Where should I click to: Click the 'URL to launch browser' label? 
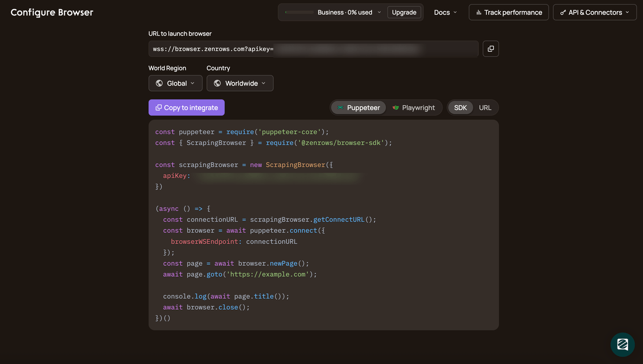(x=180, y=34)
